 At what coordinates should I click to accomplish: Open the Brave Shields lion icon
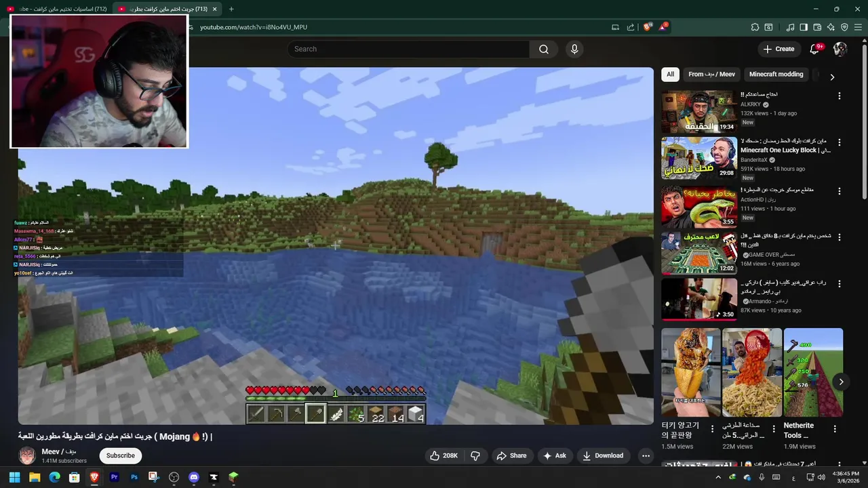(647, 27)
